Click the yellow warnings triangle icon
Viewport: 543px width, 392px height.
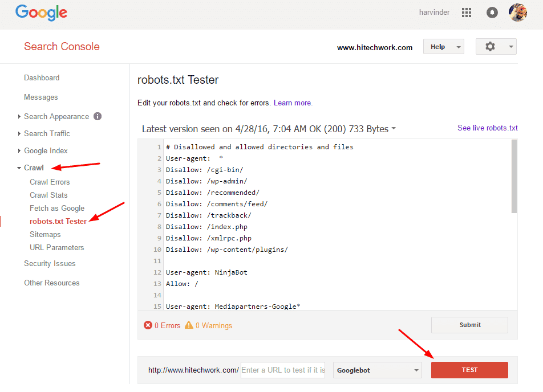(189, 325)
